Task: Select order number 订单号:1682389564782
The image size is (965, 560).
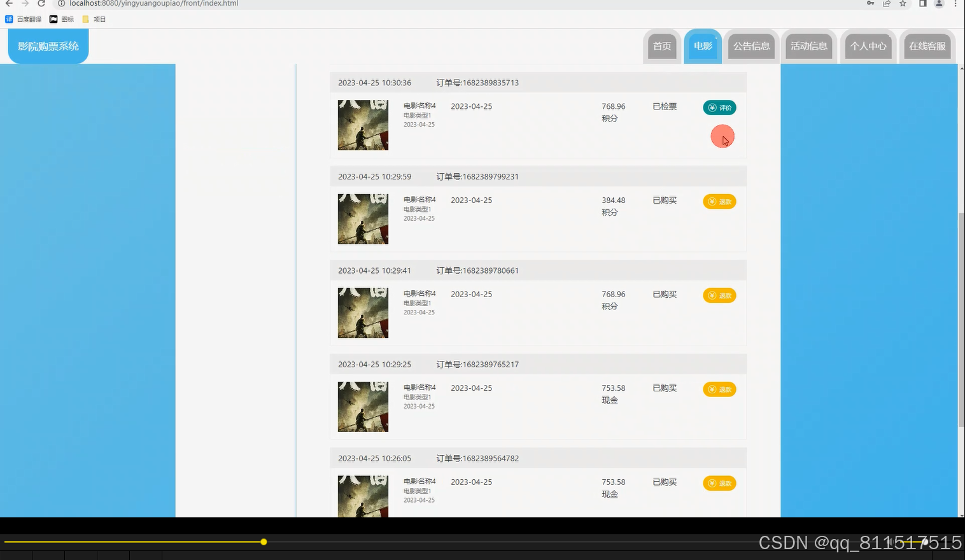Action: coord(477,458)
